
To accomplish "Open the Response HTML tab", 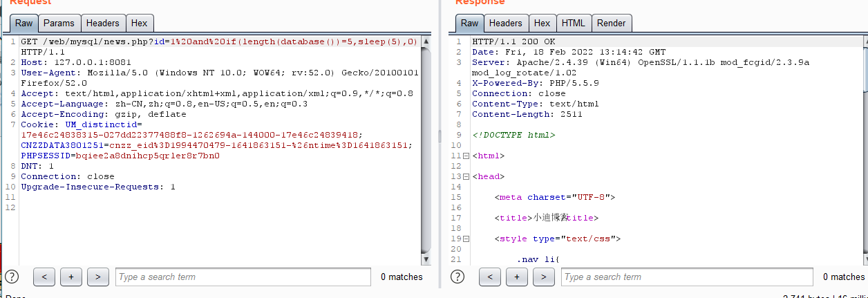I will point(574,23).
